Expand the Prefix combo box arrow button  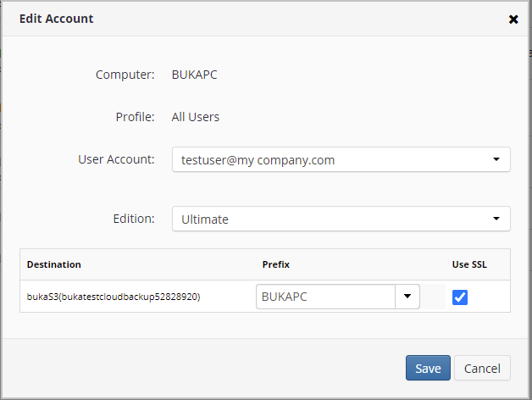[407, 297]
